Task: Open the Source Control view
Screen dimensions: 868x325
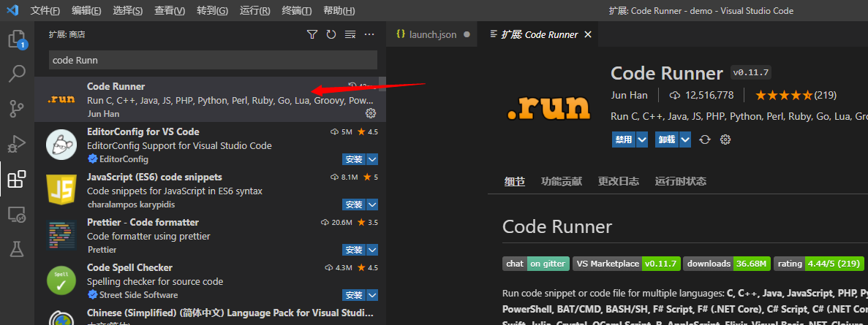Action: pos(17,109)
